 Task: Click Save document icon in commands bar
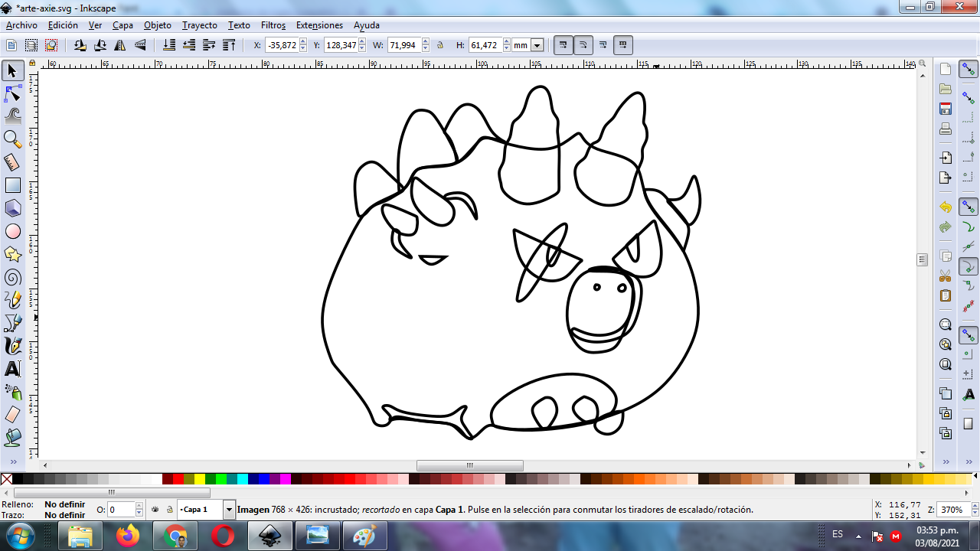(946, 109)
